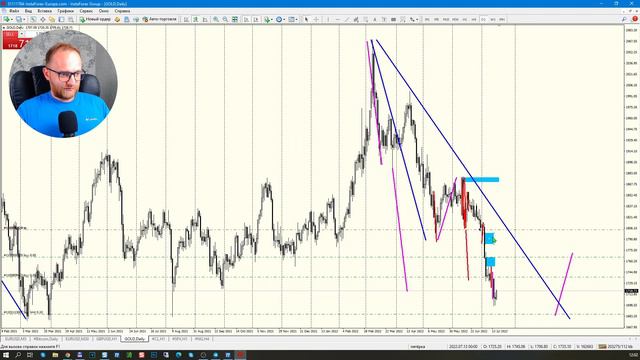This screenshot has width=640, height=360.
Task: Switch the timeframe to H4
Action: 474,19
